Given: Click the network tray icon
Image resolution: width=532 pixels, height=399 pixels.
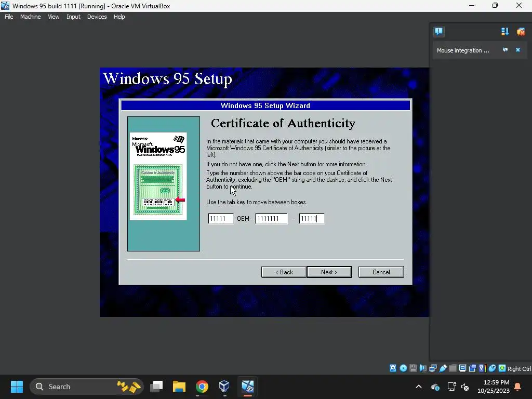Looking at the screenshot, I should pyautogui.click(x=451, y=387).
